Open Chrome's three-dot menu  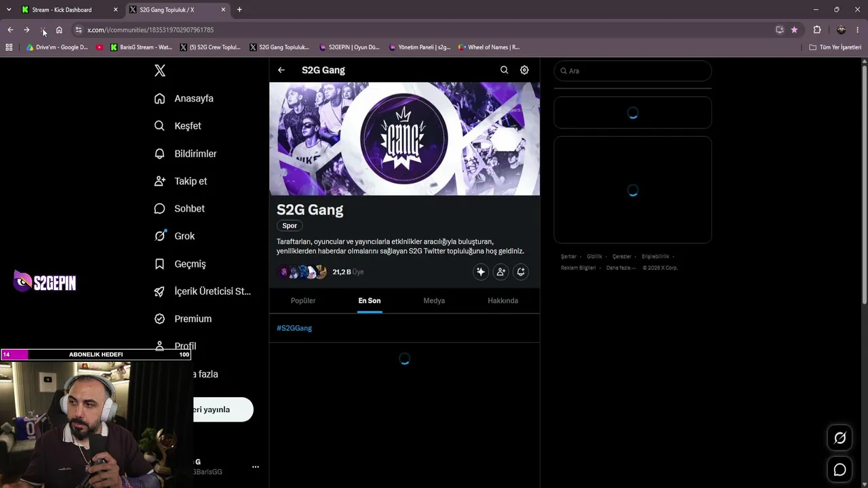click(x=858, y=30)
